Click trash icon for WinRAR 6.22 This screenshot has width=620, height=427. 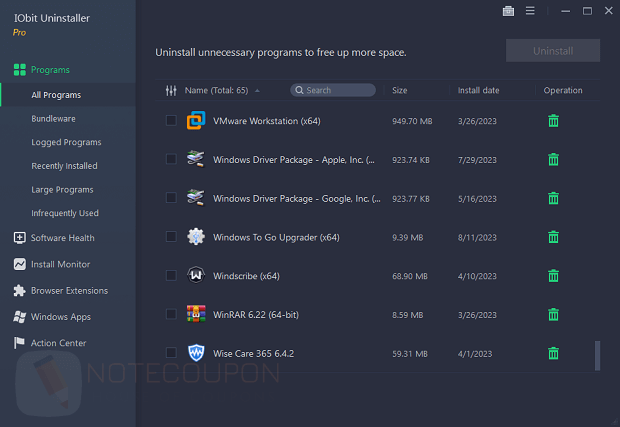[554, 314]
